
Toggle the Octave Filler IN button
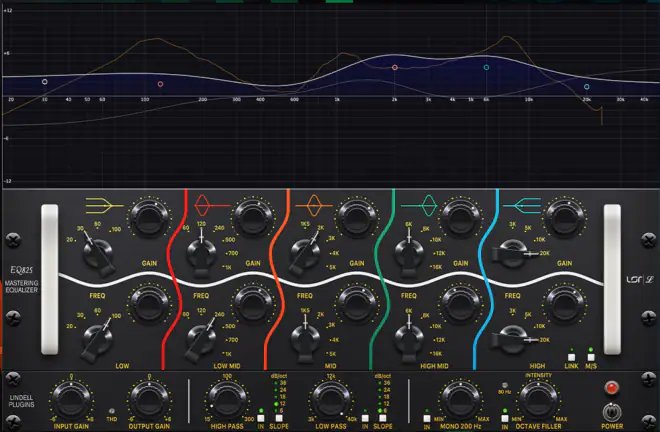tap(505, 418)
